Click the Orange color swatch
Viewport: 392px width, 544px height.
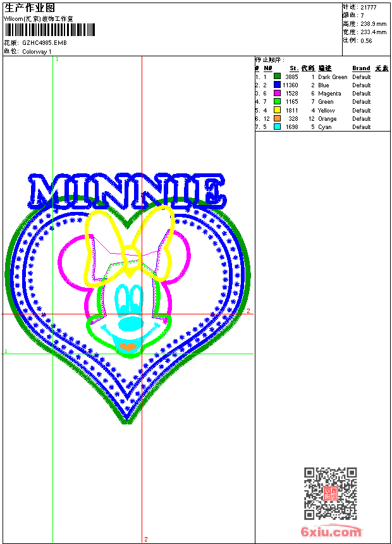[x=277, y=118]
